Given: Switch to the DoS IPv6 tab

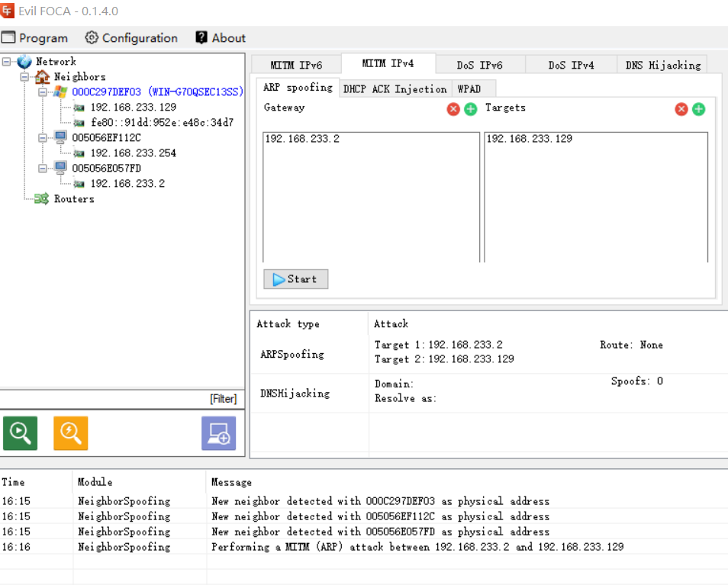Looking at the screenshot, I should tap(479, 65).
